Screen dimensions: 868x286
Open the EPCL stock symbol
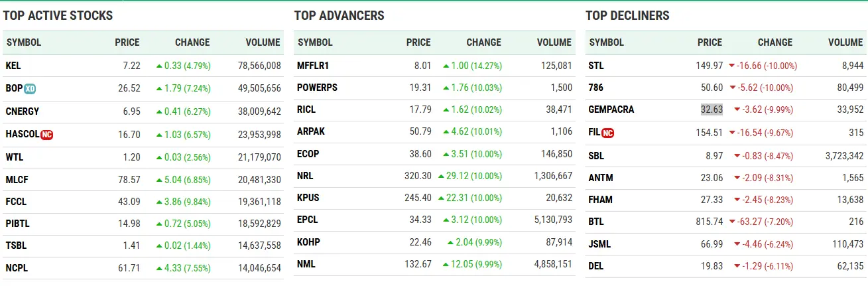[308, 219]
